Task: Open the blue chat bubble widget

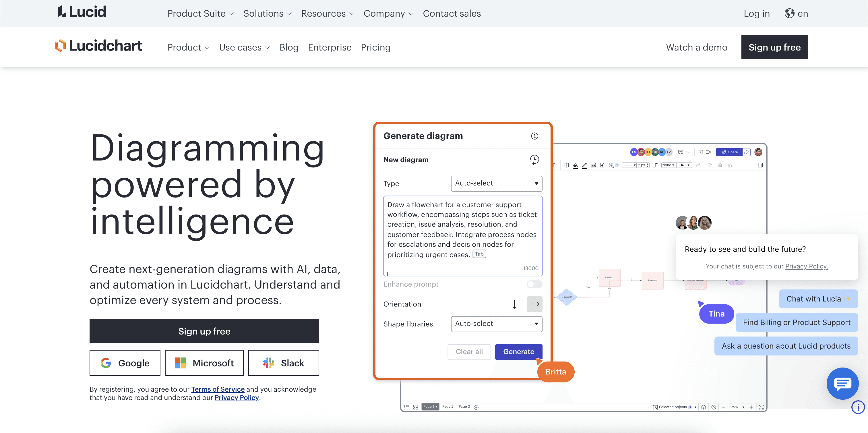Action: click(842, 383)
